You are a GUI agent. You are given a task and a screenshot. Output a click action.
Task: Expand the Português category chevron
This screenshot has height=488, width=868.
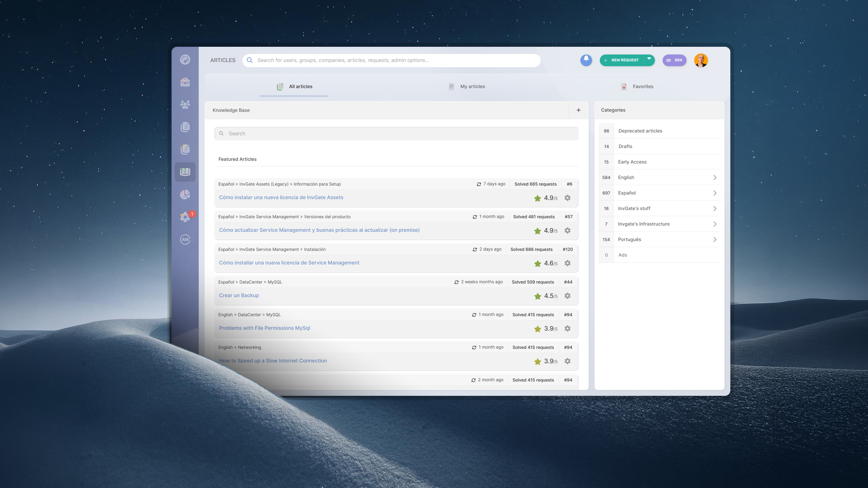pyautogui.click(x=715, y=240)
